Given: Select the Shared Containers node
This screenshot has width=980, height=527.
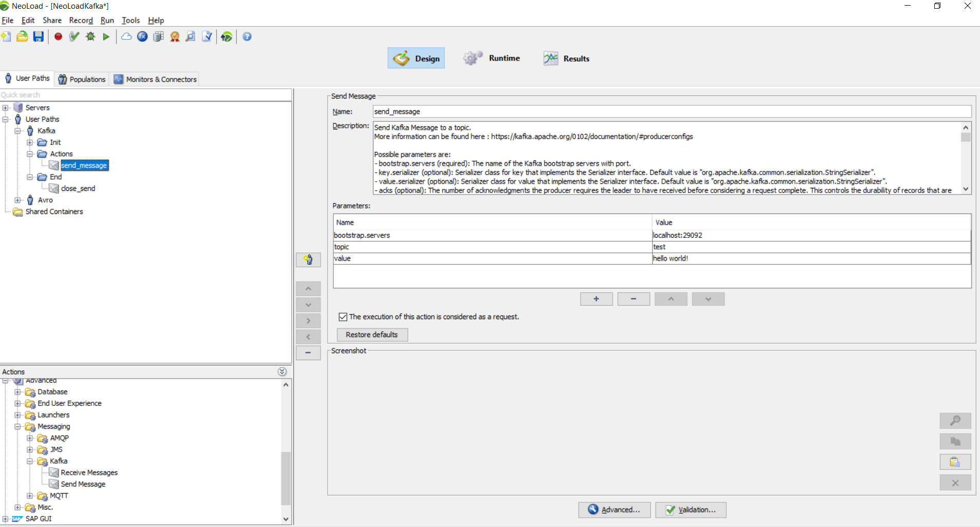Looking at the screenshot, I should click(54, 211).
